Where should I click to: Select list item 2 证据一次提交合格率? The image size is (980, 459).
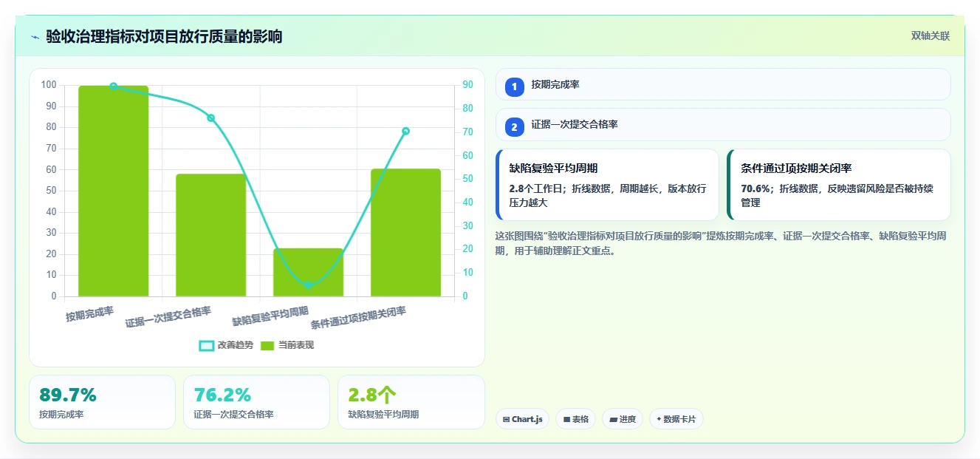723,124
